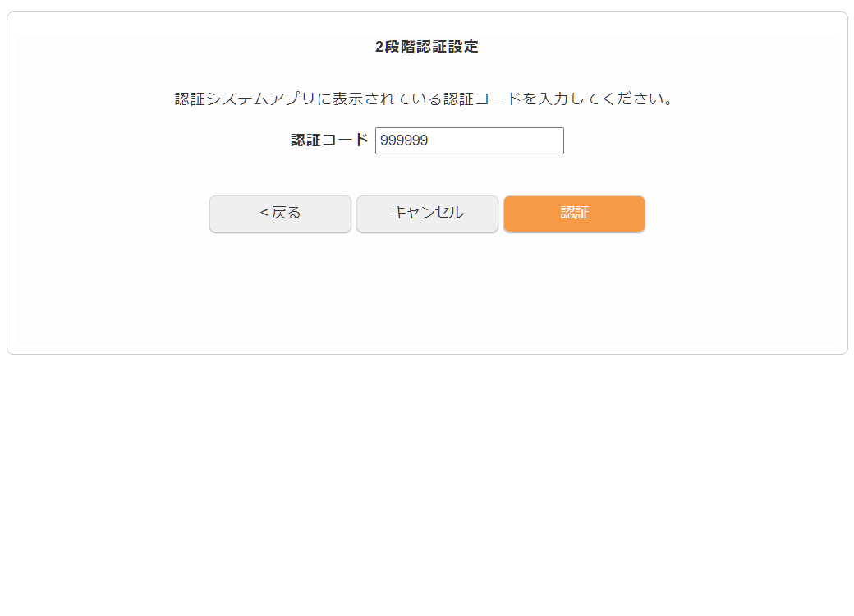Select the gray キャンセル button in the middle

[x=427, y=214]
